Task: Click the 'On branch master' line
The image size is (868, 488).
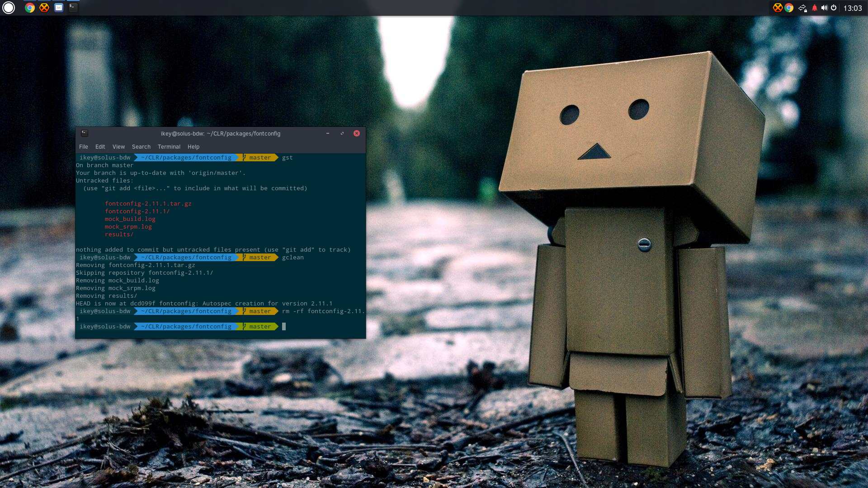Action: point(105,165)
